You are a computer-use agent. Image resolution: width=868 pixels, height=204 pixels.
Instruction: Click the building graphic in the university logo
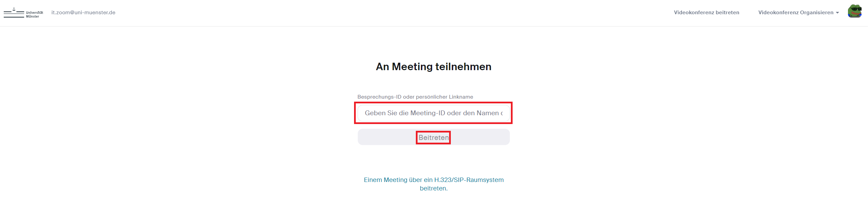pyautogui.click(x=14, y=13)
